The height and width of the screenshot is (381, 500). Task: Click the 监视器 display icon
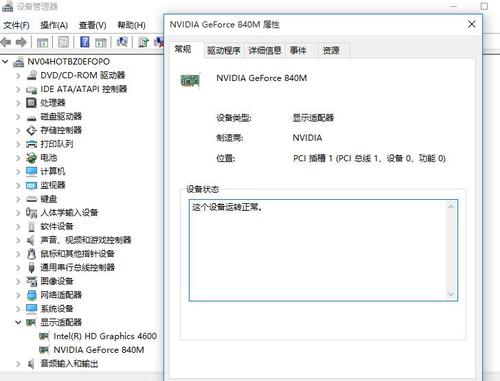pyautogui.click(x=32, y=185)
